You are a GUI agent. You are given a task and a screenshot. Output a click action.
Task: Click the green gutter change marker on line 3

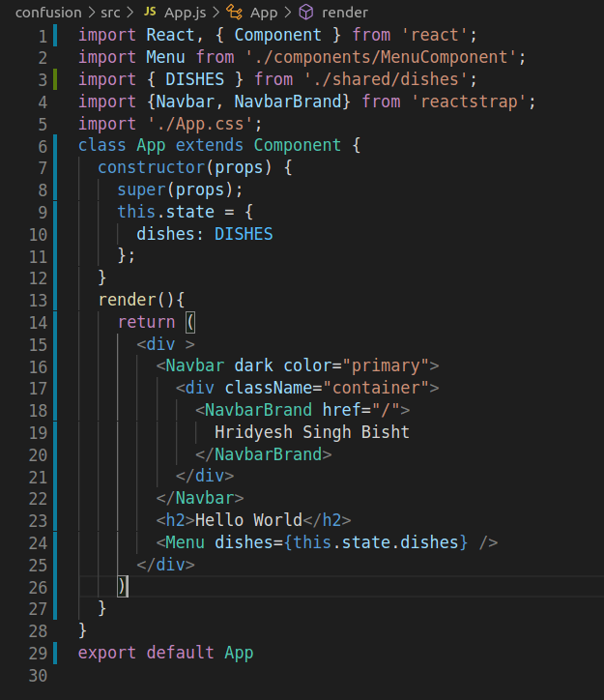(55, 79)
